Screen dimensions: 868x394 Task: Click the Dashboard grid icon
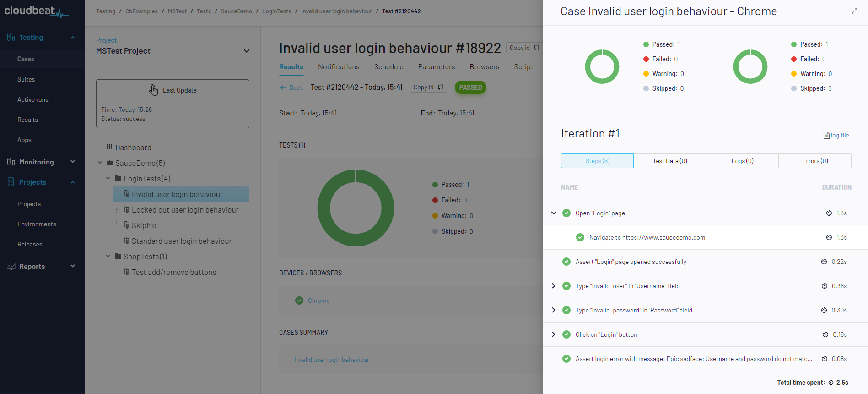pyautogui.click(x=109, y=147)
